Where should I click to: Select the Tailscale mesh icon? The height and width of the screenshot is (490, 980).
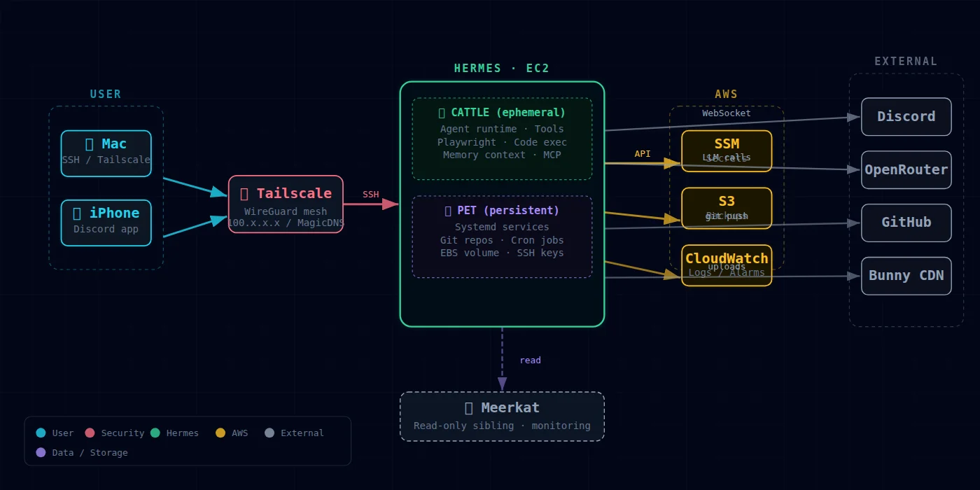(x=244, y=193)
